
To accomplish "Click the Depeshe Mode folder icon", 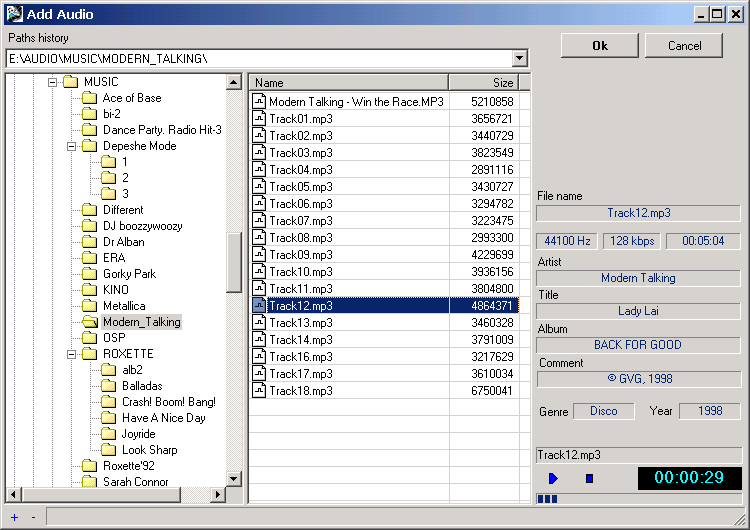I will click(x=89, y=146).
